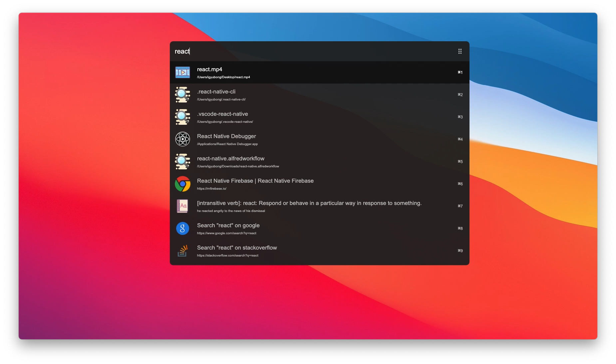This screenshot has height=364, width=616.
Task: Click the ⌘6 shortcut label
Action: pyautogui.click(x=460, y=184)
